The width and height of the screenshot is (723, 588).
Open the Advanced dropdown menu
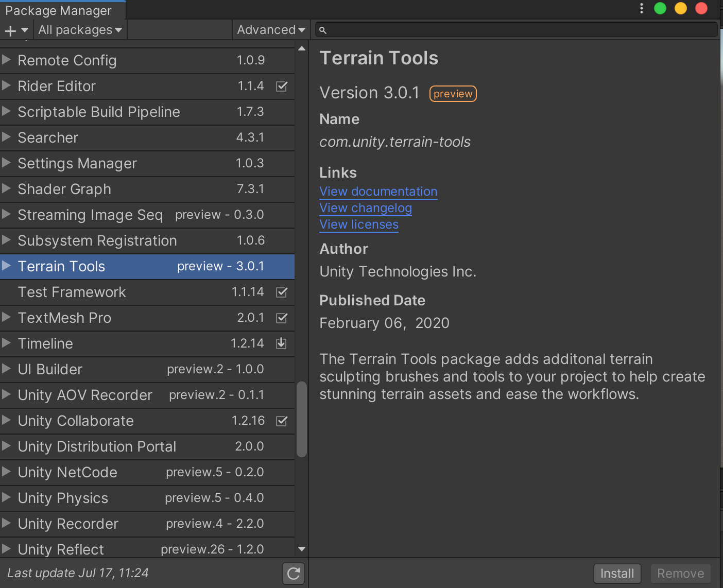[270, 30]
